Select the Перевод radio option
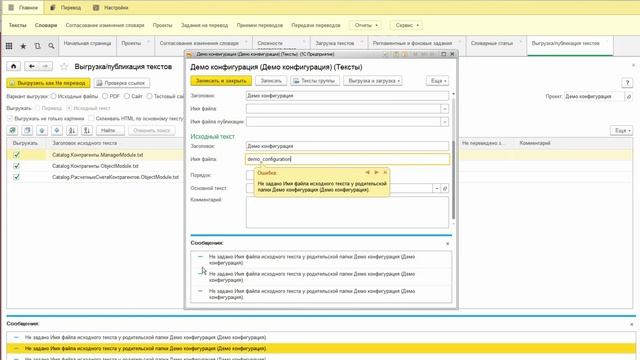 (x=38, y=108)
